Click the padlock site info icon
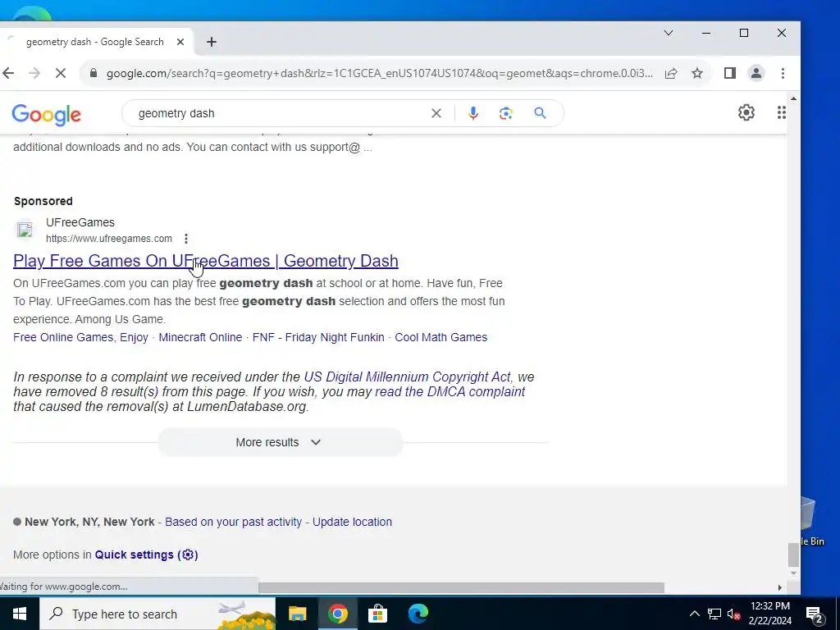The height and width of the screenshot is (630, 840). coord(94,73)
